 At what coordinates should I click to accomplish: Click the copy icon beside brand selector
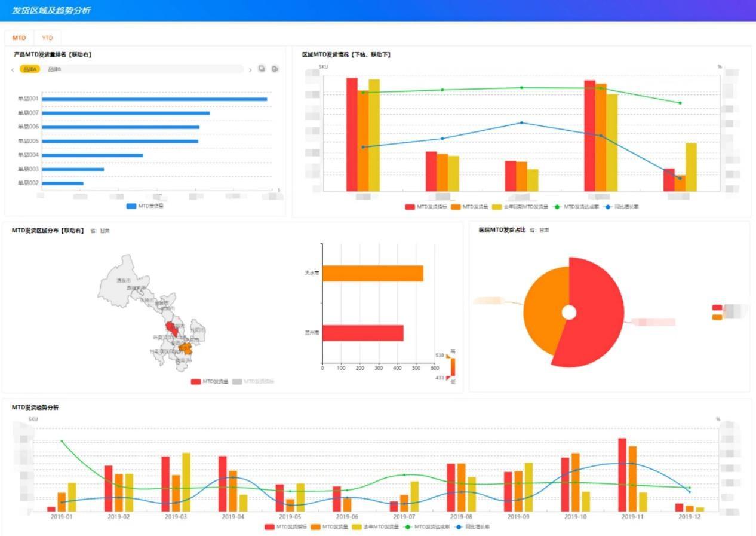[262, 69]
